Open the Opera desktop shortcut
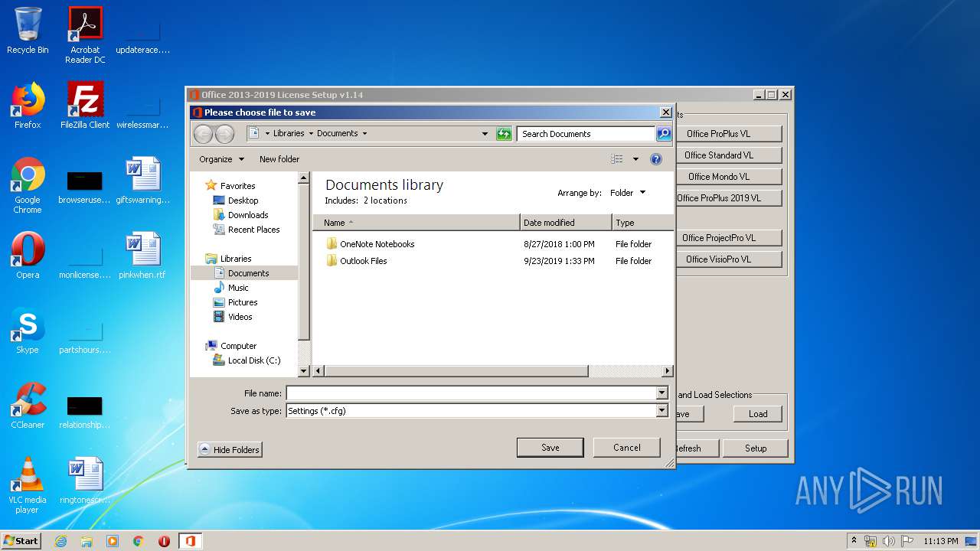The height and width of the screenshot is (551, 980). 28,256
